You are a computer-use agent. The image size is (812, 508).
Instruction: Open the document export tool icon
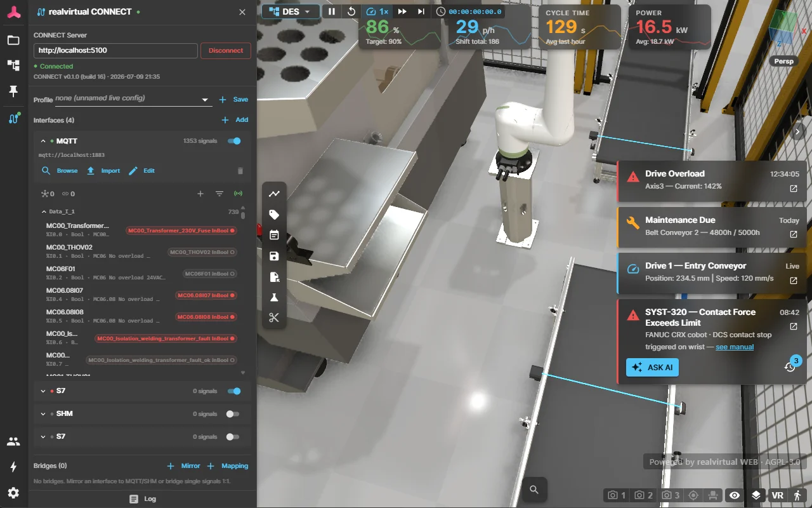pyautogui.click(x=274, y=277)
